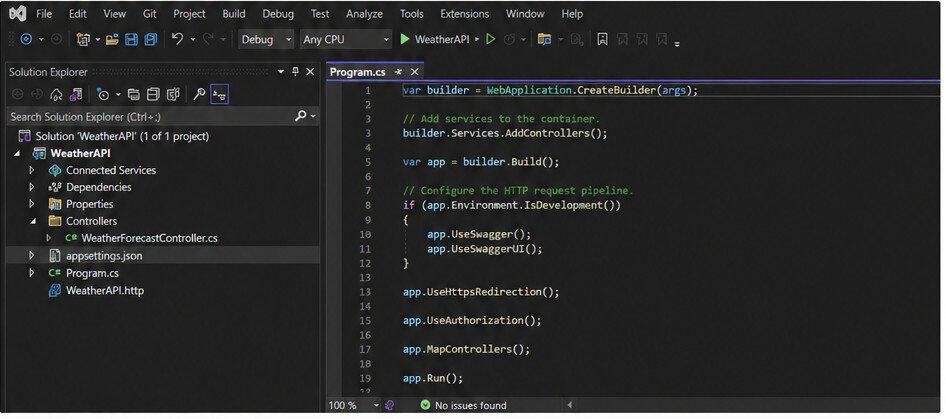Pin the Solution Explorer panel
The image size is (946, 419).
tap(295, 72)
